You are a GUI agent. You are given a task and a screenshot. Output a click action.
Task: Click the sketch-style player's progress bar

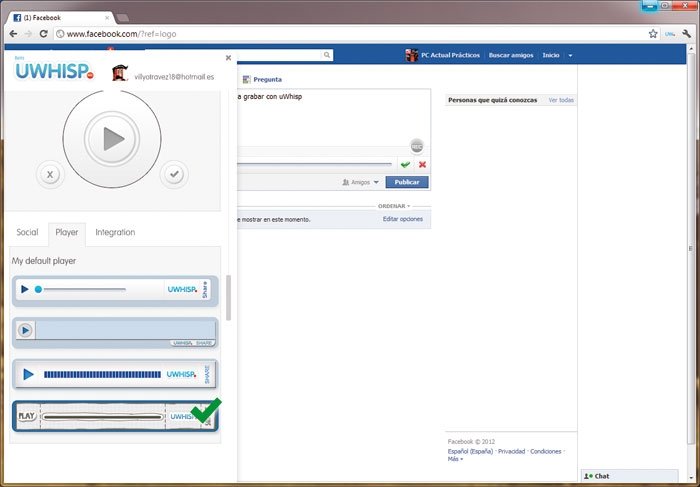click(103, 417)
